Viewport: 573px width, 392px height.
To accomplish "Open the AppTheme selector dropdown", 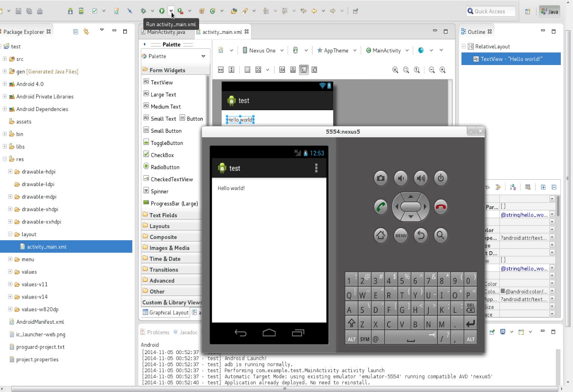I will [x=337, y=50].
